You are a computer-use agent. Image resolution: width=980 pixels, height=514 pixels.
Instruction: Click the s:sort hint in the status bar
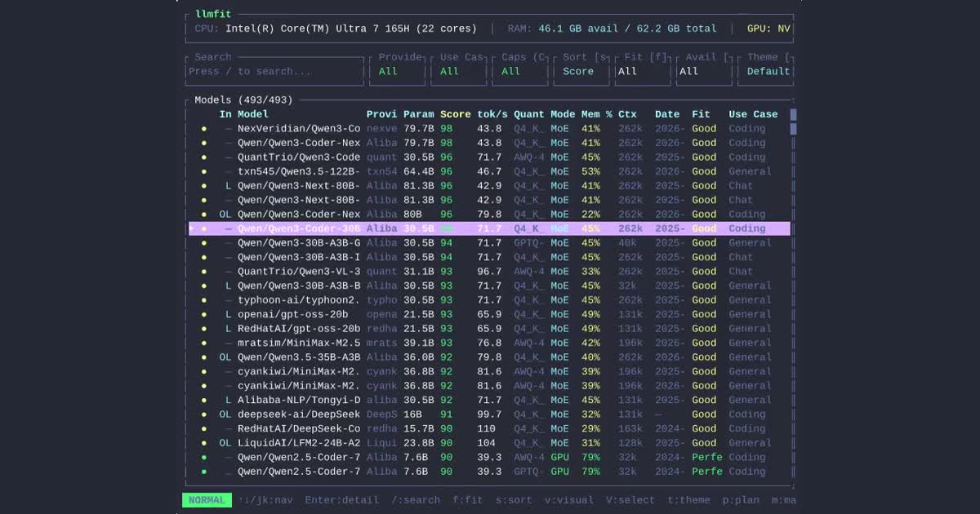pyautogui.click(x=514, y=500)
